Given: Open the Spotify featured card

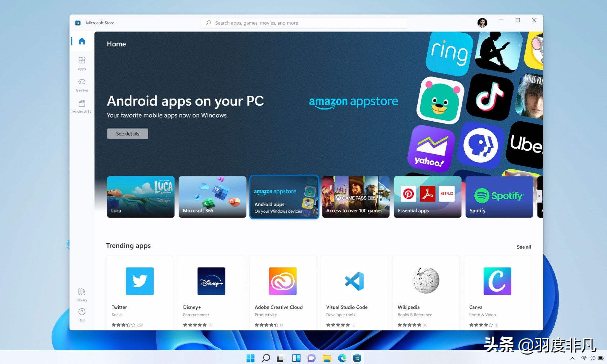Looking at the screenshot, I should tap(499, 197).
